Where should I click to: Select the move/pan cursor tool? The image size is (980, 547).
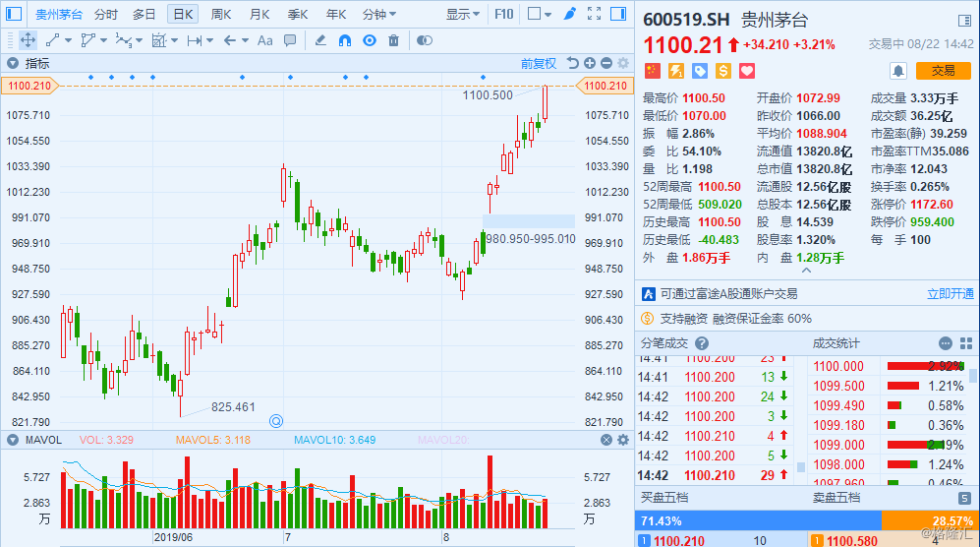tap(29, 40)
